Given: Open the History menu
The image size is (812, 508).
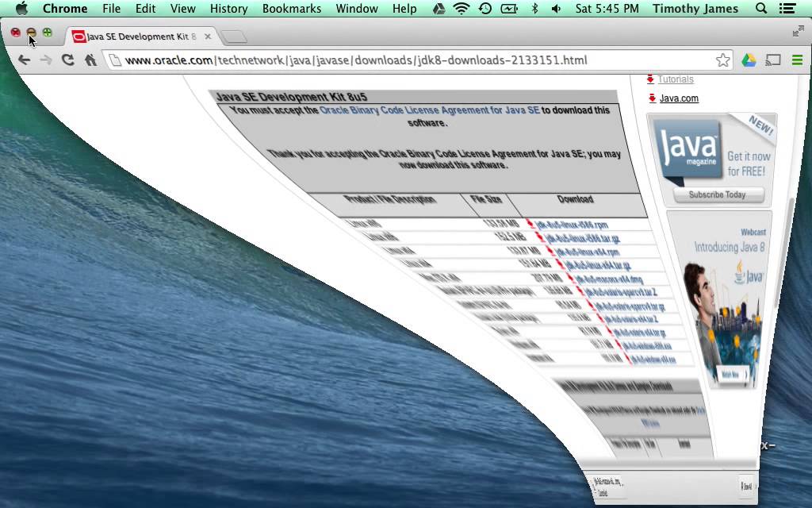Looking at the screenshot, I should click(x=228, y=8).
